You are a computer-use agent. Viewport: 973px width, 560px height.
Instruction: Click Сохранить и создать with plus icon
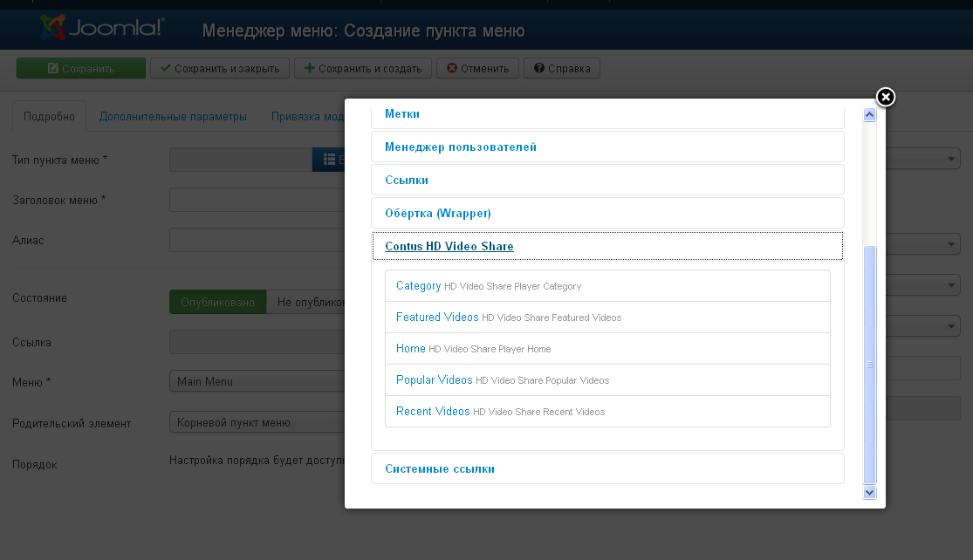[x=363, y=68]
